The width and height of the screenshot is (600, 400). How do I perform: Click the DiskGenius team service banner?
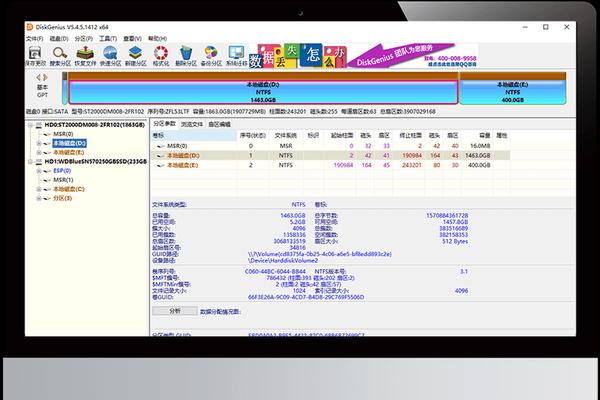click(412, 56)
